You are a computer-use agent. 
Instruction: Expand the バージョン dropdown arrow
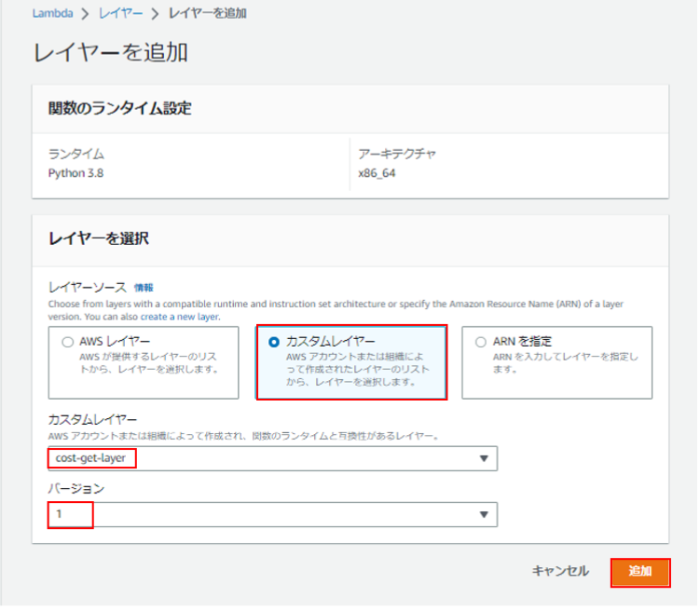tap(484, 515)
